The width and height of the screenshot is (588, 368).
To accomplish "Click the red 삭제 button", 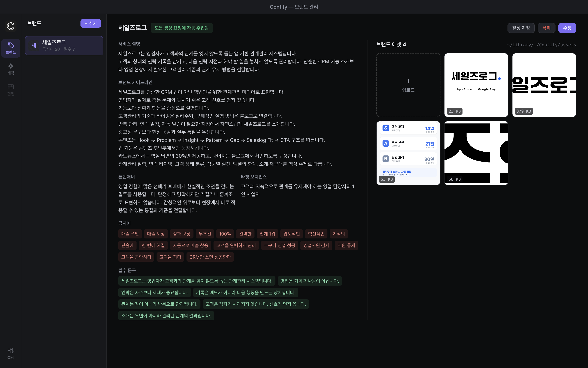I will coord(546,28).
